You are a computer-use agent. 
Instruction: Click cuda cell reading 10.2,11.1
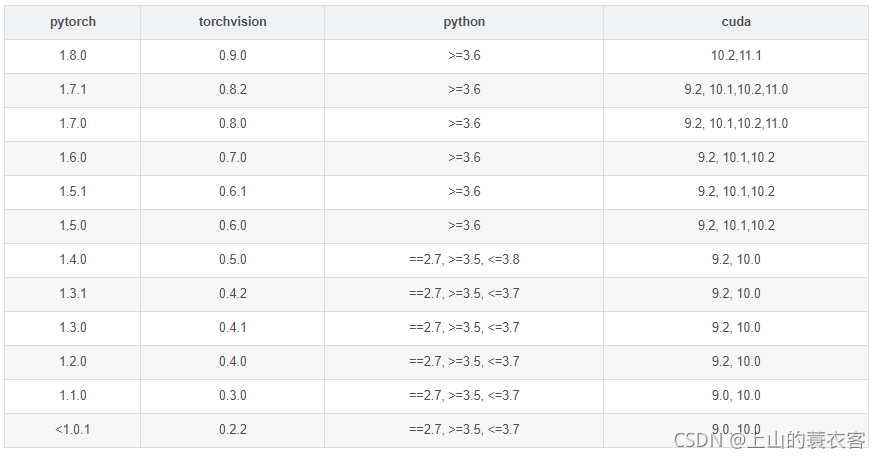click(736, 56)
